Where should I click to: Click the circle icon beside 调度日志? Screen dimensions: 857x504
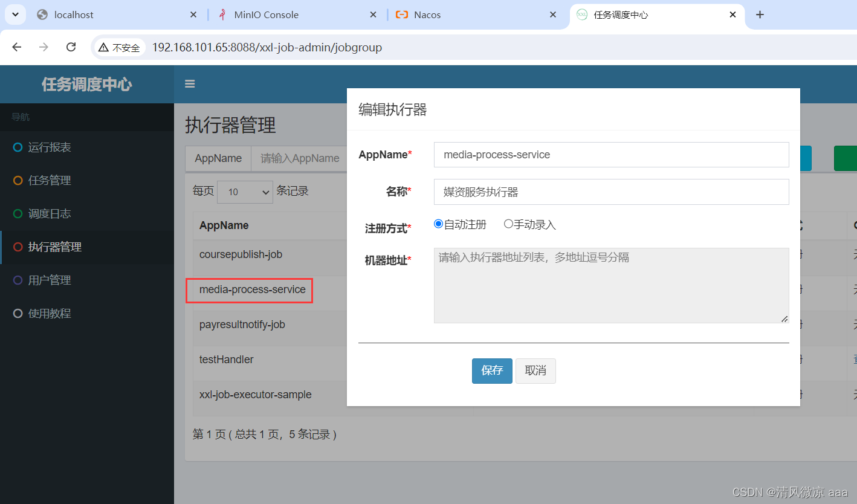tap(18, 214)
